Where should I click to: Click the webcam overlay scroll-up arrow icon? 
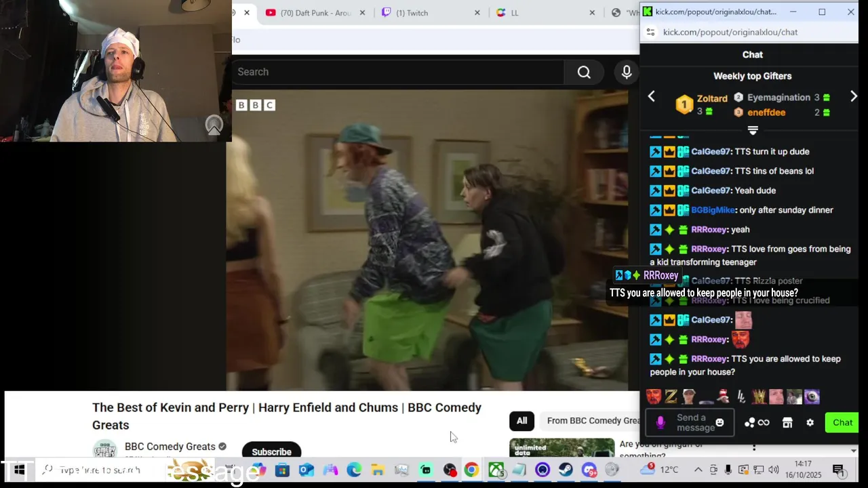(214, 125)
